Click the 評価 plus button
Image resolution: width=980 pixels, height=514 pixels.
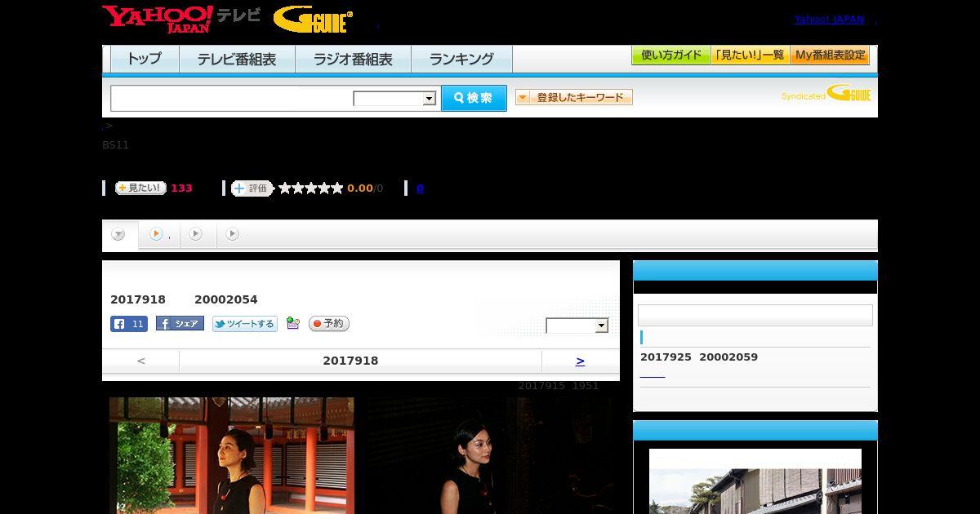point(252,188)
